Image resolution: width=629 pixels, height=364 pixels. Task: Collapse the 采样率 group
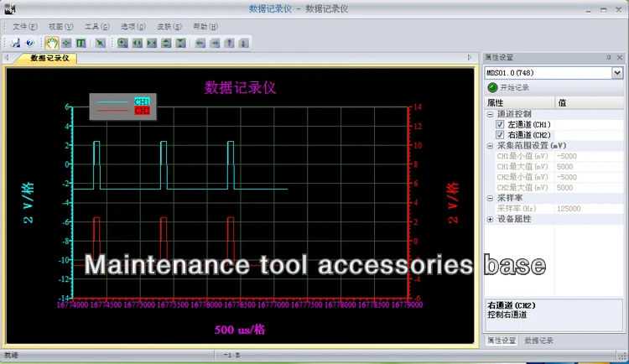490,198
